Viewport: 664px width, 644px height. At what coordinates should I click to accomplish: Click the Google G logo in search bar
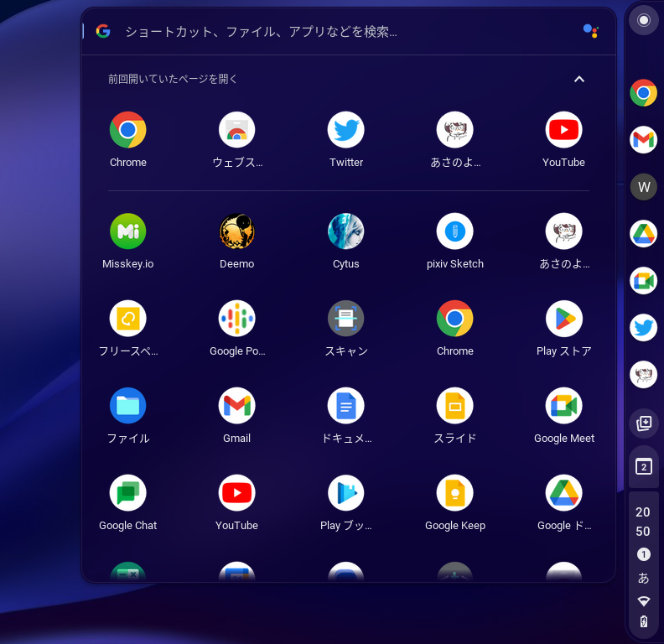[x=103, y=31]
